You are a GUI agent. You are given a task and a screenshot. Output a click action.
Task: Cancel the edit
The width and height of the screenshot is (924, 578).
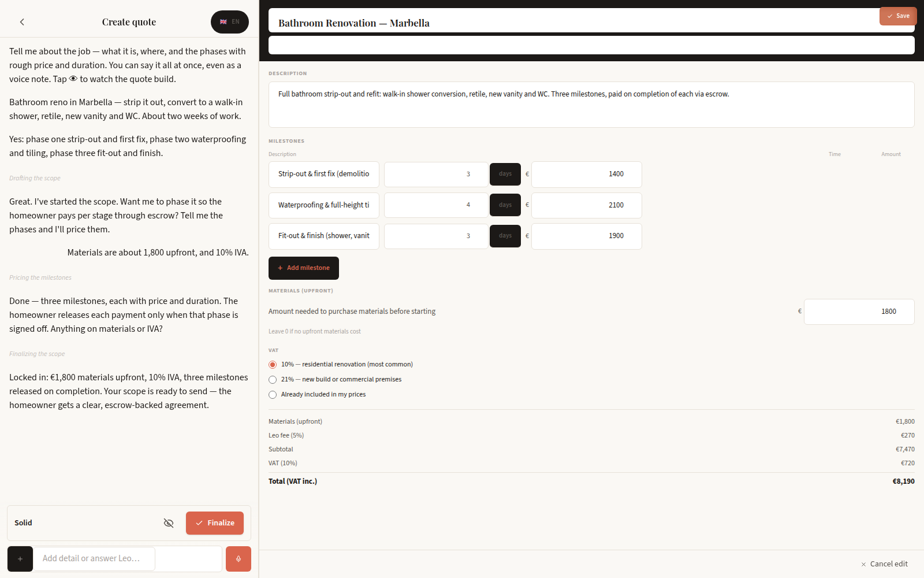[884, 564]
